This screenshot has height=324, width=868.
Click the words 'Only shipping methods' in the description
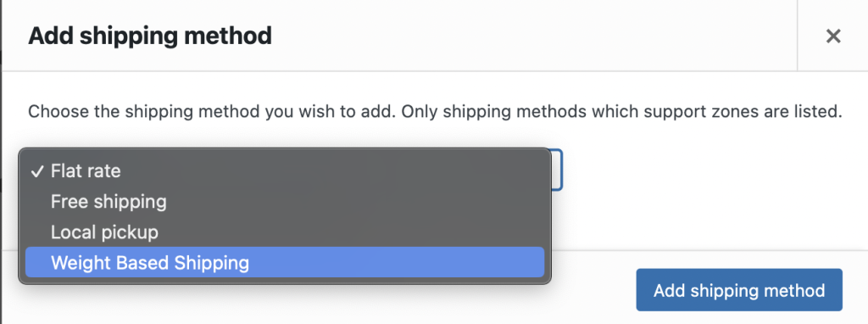click(494, 112)
